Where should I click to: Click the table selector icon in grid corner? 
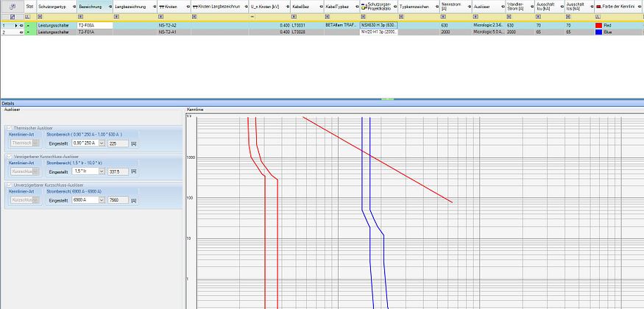pos(11,6)
